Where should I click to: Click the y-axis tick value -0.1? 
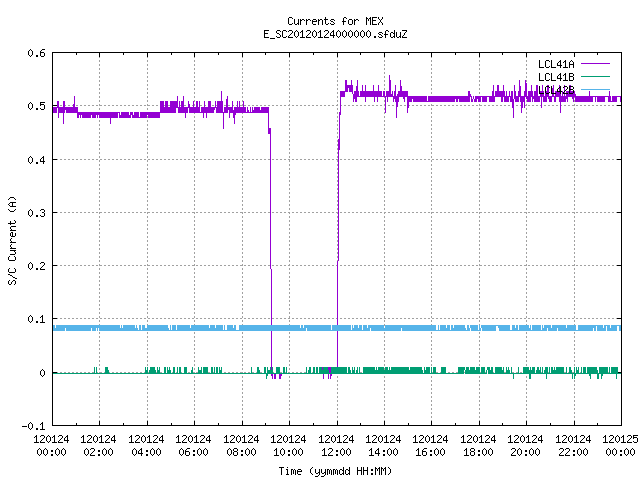coord(33,426)
